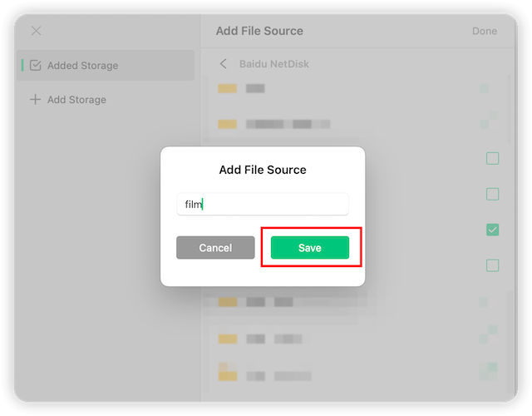Tick the checkbox below the checked one
Screen dimensions: 532x416
(x=492, y=265)
